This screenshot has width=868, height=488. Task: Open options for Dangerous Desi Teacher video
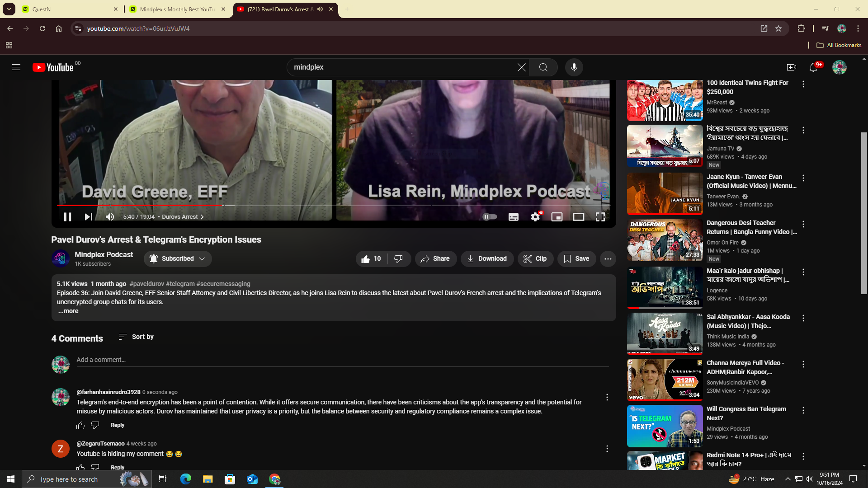pyautogui.click(x=803, y=225)
